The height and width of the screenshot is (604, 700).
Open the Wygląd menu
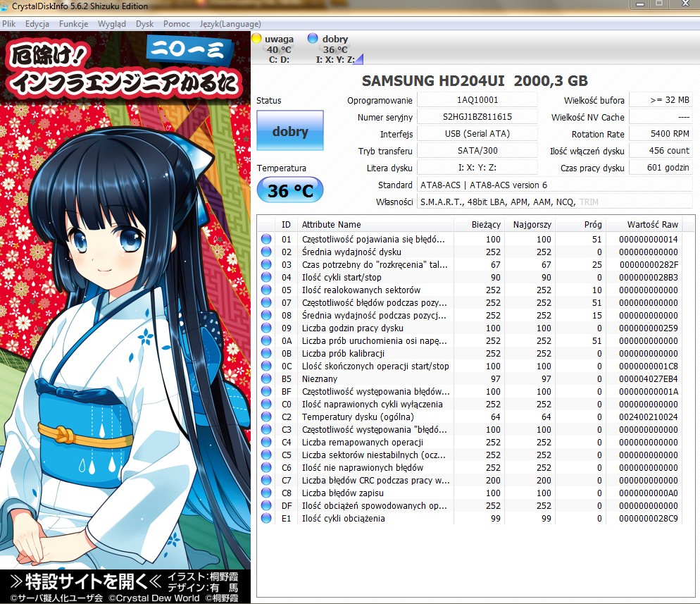pos(111,24)
